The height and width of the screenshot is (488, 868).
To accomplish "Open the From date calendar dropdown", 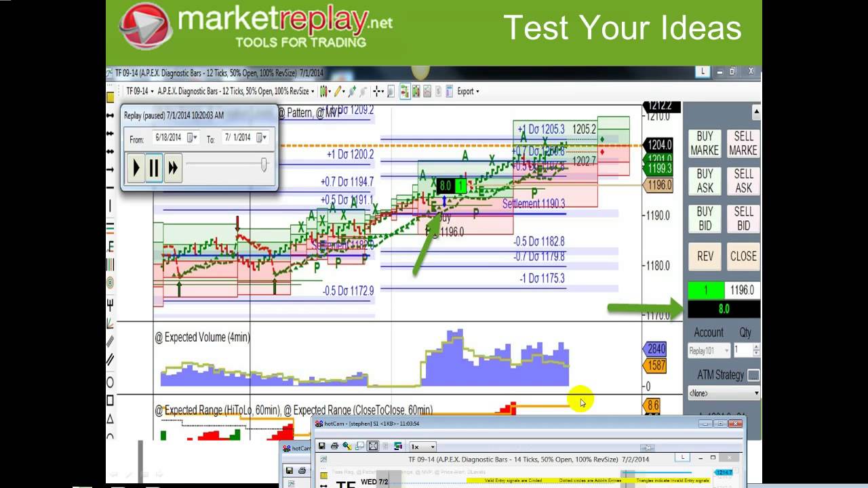I will [192, 138].
